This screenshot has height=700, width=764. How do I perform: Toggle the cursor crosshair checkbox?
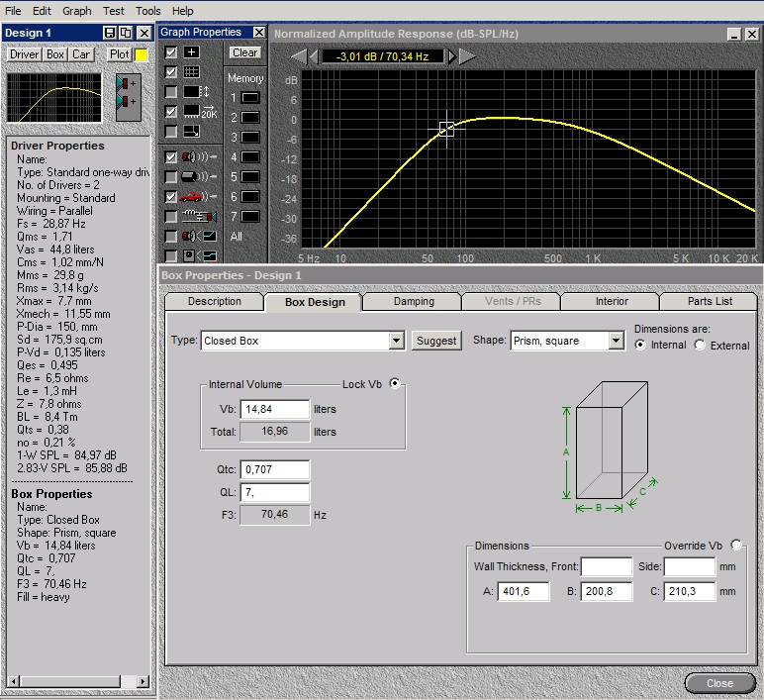pyautogui.click(x=171, y=52)
